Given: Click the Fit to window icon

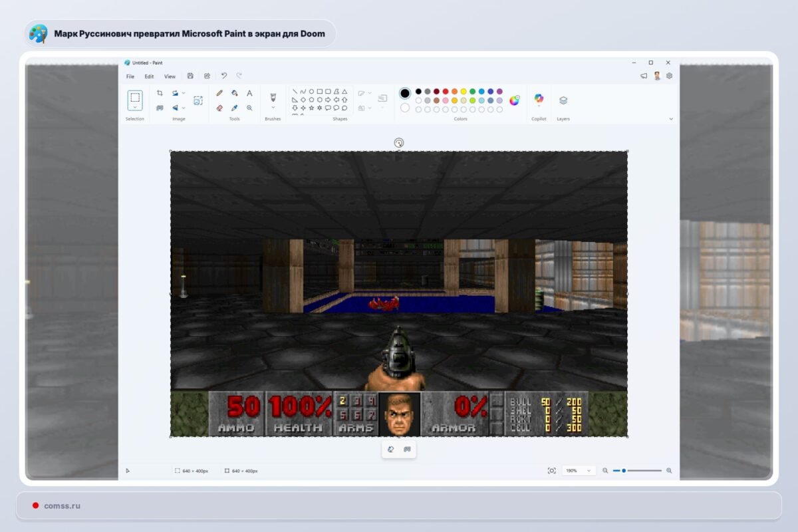Looking at the screenshot, I should coord(551,471).
